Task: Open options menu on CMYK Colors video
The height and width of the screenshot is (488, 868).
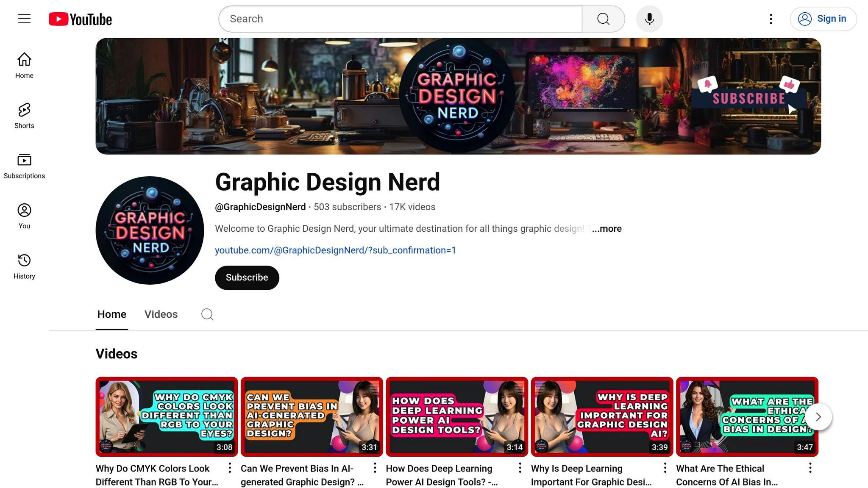Action: (229, 468)
